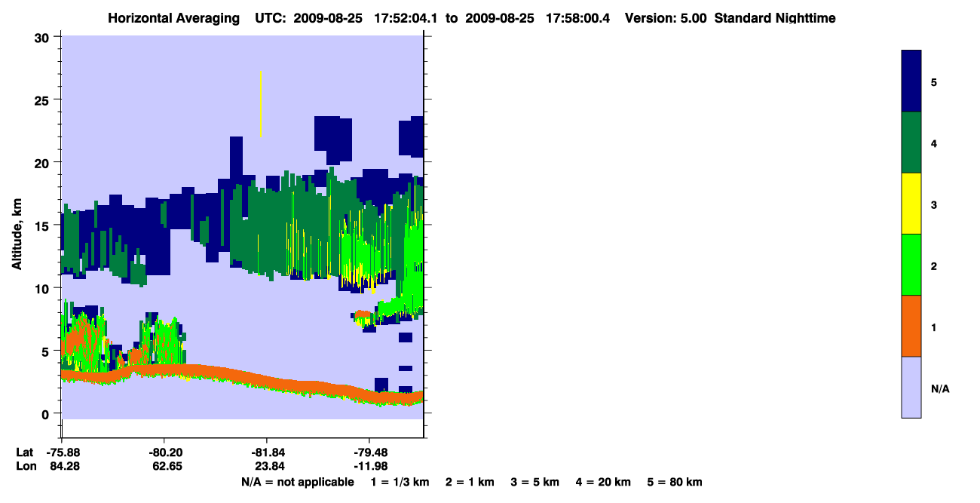This screenshot has height=503, width=980.
Task: Click the thin yellow vertical streak above 22 km
Action: click(x=261, y=103)
